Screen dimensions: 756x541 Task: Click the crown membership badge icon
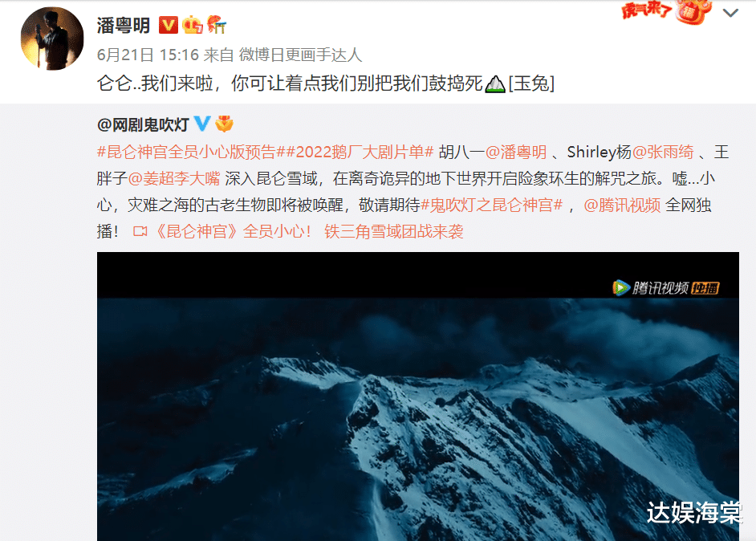coord(192,25)
